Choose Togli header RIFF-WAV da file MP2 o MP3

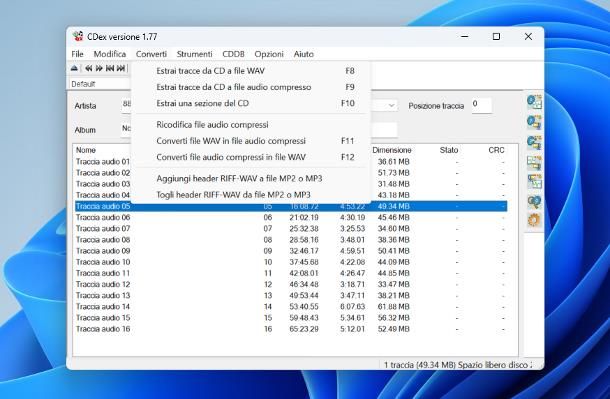[x=251, y=195]
